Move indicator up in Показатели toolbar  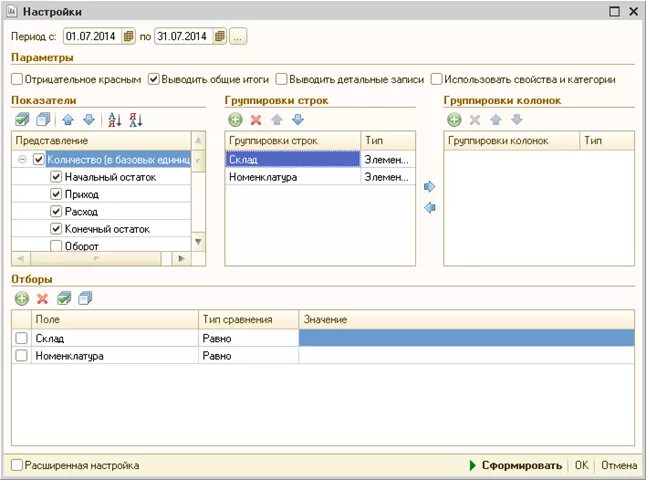tap(68, 120)
